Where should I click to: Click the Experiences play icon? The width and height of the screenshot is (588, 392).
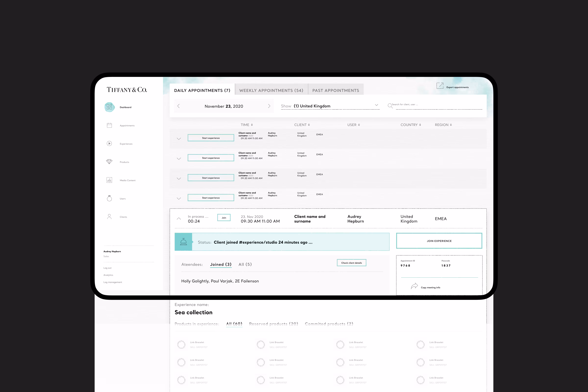click(x=109, y=143)
